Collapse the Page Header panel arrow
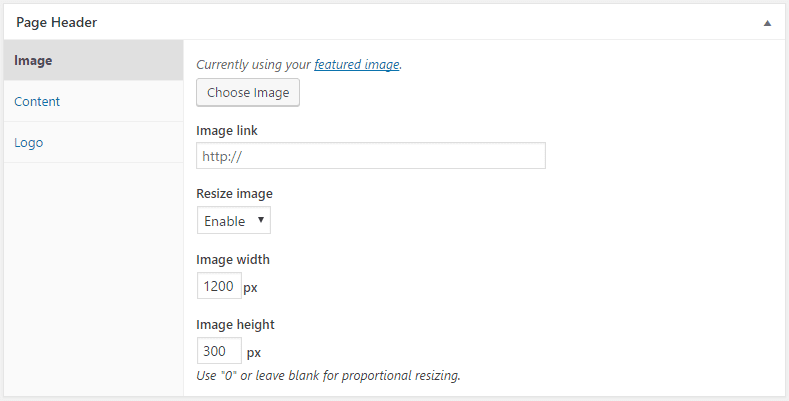789x401 pixels. pyautogui.click(x=767, y=22)
